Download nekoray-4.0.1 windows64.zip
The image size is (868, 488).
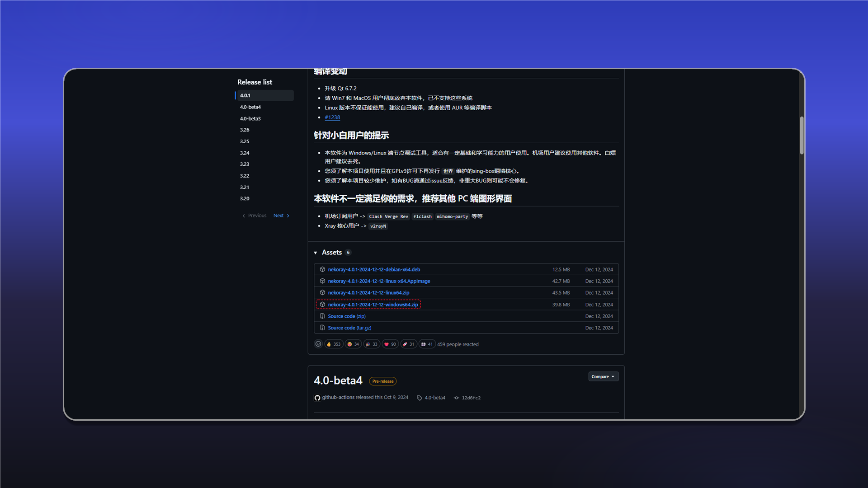click(373, 305)
